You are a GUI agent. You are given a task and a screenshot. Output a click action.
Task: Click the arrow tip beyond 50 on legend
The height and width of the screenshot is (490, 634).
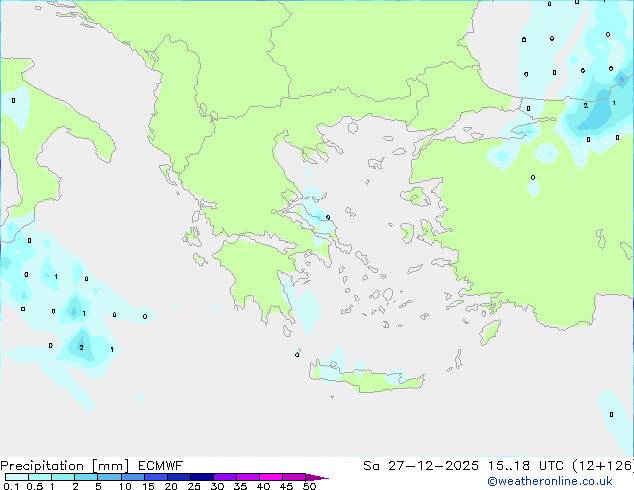pyautogui.click(x=317, y=477)
